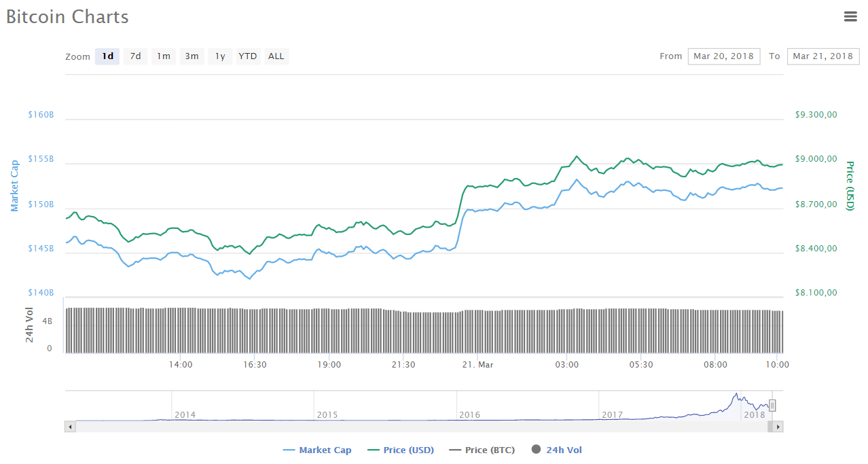
Task: Click the 14:00 time axis label
Action: click(181, 365)
